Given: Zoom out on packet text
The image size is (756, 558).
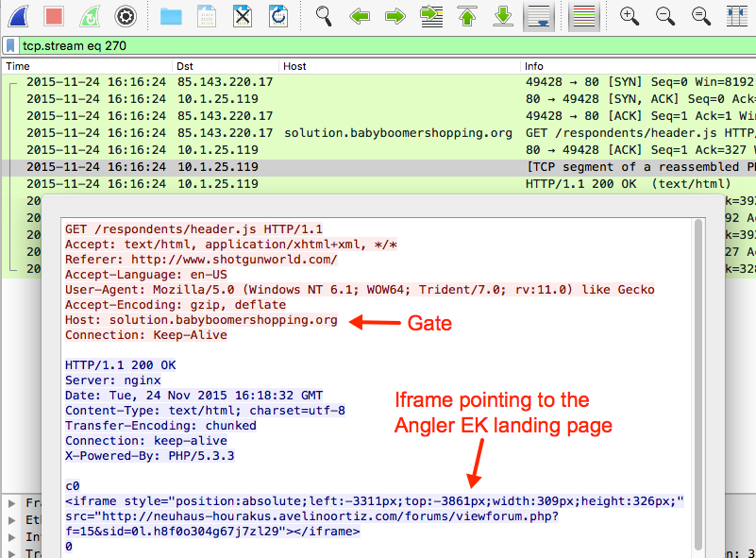Looking at the screenshot, I should [x=665, y=16].
